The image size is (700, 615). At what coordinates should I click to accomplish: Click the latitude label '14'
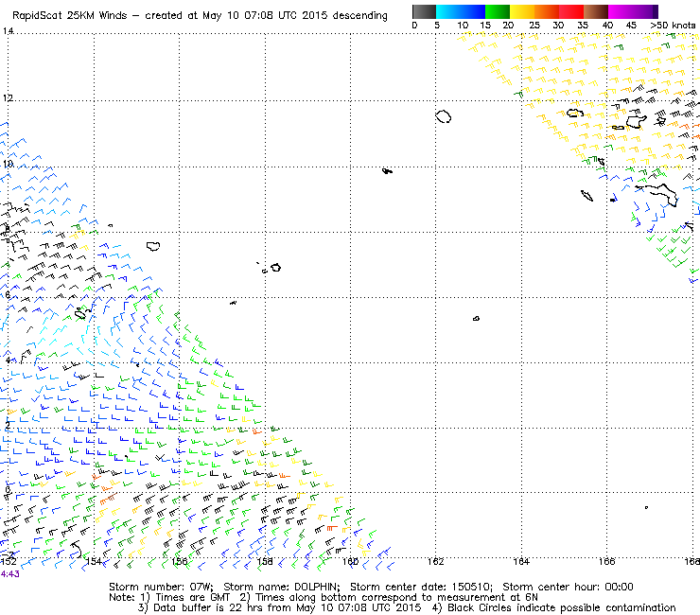coord(8,31)
